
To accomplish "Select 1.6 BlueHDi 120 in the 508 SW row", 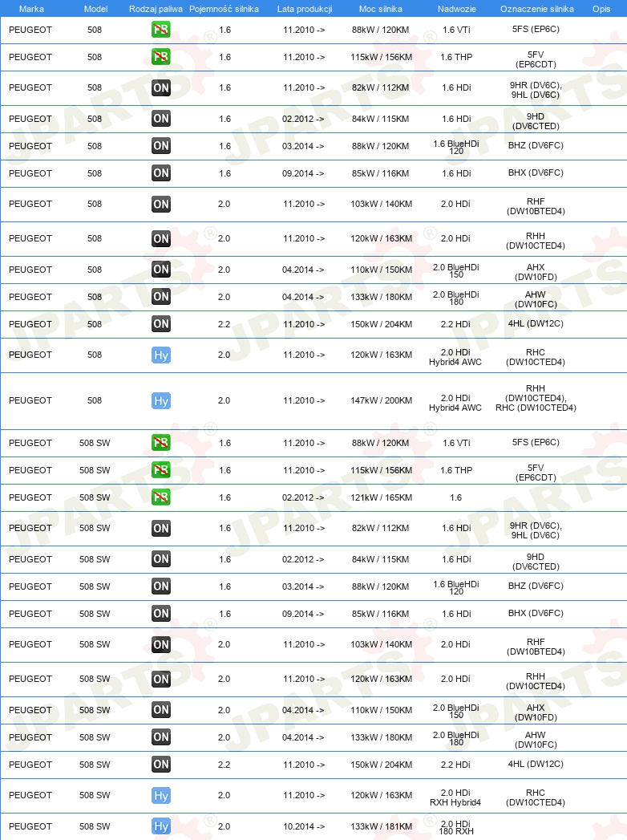I will (456, 587).
